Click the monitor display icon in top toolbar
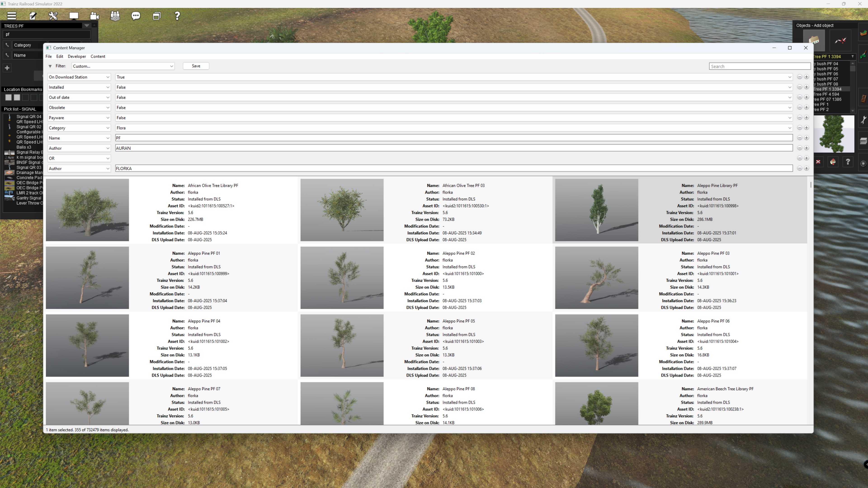868x488 pixels. (74, 16)
